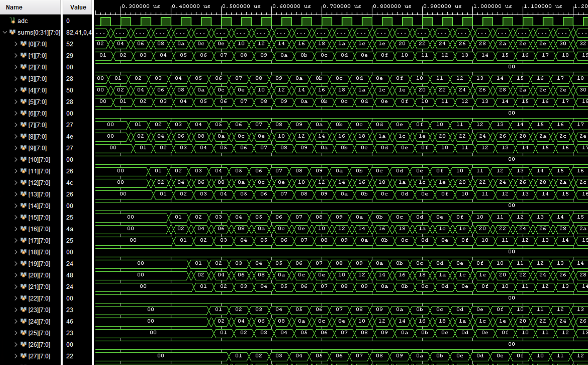Click the bus icon of [13][7:0]
Viewport: 588px width, 365px height.
pyautogui.click(x=23, y=194)
